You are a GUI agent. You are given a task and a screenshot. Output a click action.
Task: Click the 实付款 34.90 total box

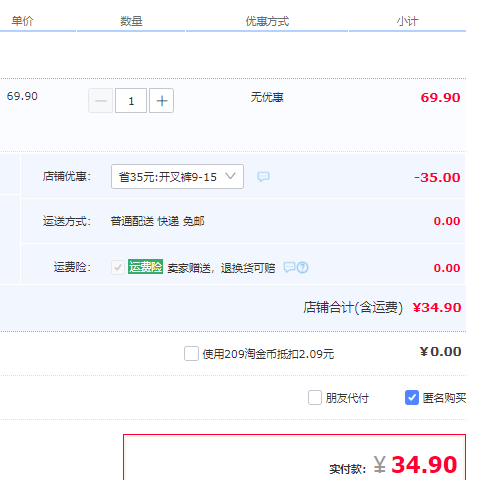[295, 457]
